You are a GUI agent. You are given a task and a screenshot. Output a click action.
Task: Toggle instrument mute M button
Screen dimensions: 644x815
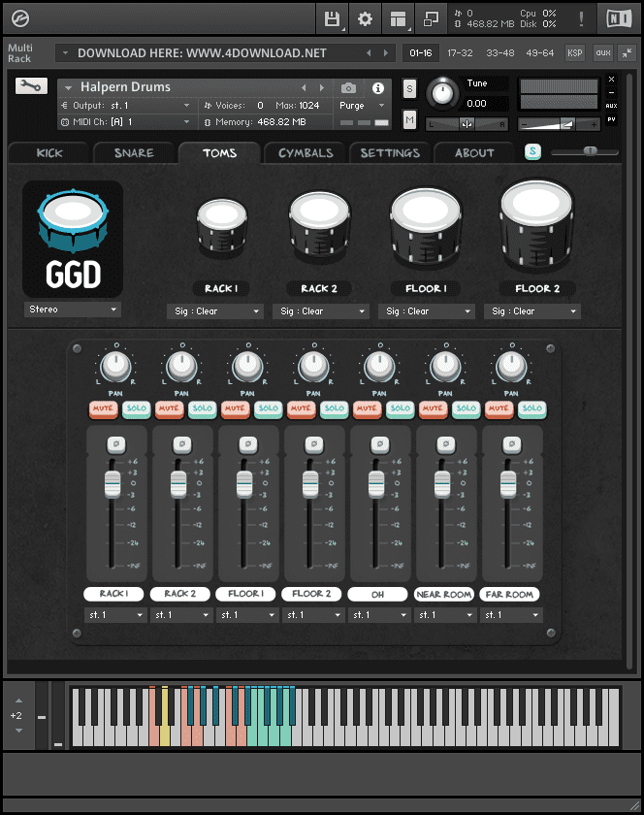409,120
